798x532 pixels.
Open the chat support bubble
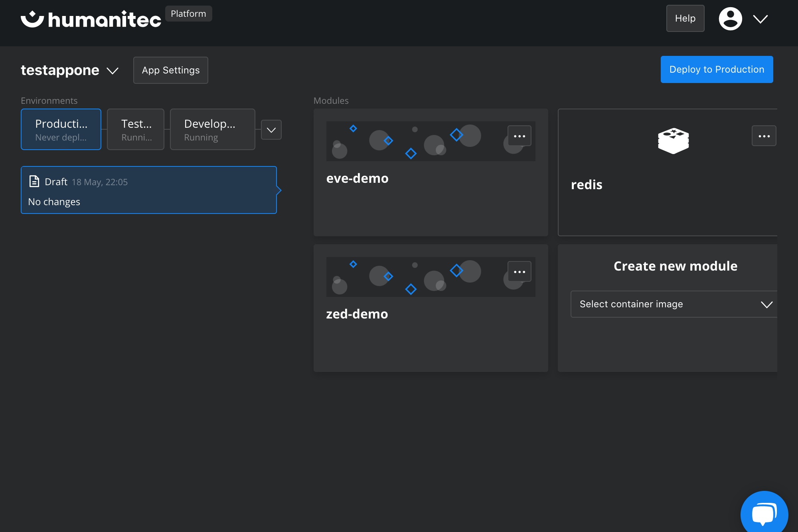click(764, 514)
